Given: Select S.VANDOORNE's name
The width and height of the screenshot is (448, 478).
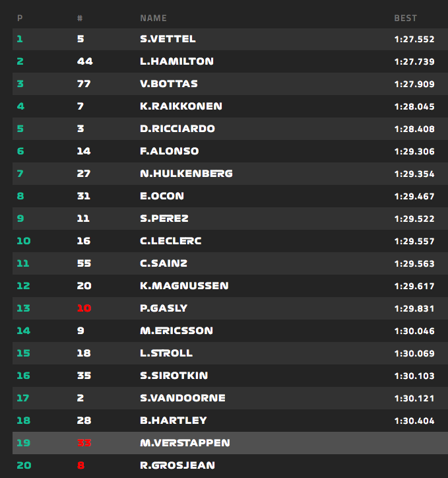Looking at the screenshot, I should point(183,398).
